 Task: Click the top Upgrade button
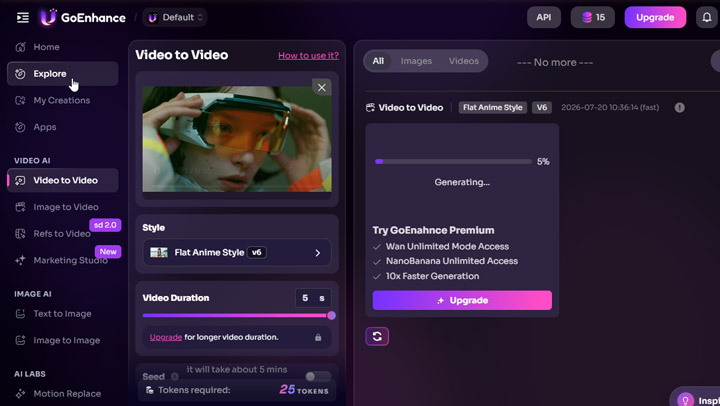tap(655, 17)
